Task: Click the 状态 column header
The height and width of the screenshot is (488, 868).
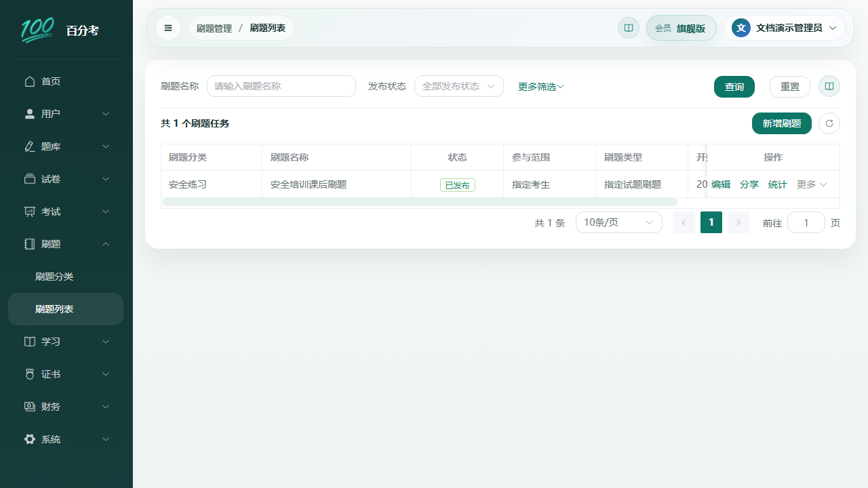Action: click(x=458, y=157)
